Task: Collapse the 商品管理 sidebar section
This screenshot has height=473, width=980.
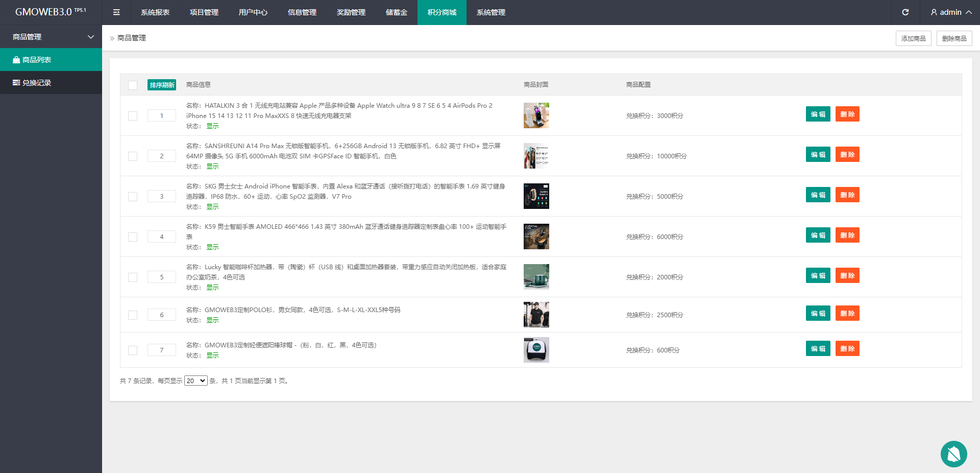Action: [91, 37]
